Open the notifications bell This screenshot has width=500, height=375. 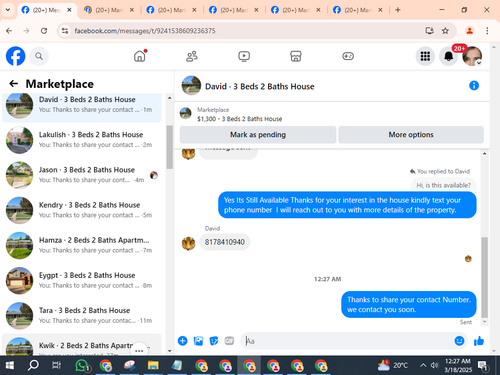click(449, 56)
